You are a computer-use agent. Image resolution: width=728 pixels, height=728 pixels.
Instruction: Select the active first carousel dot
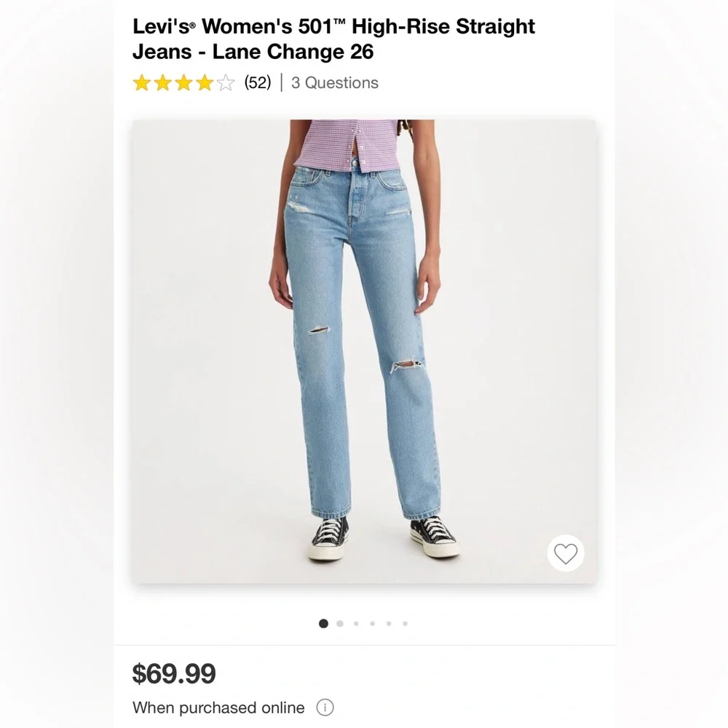[323, 623]
